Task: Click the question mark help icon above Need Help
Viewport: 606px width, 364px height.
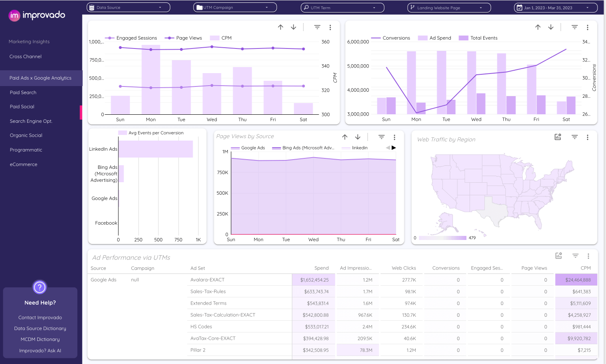Action: coord(39,287)
